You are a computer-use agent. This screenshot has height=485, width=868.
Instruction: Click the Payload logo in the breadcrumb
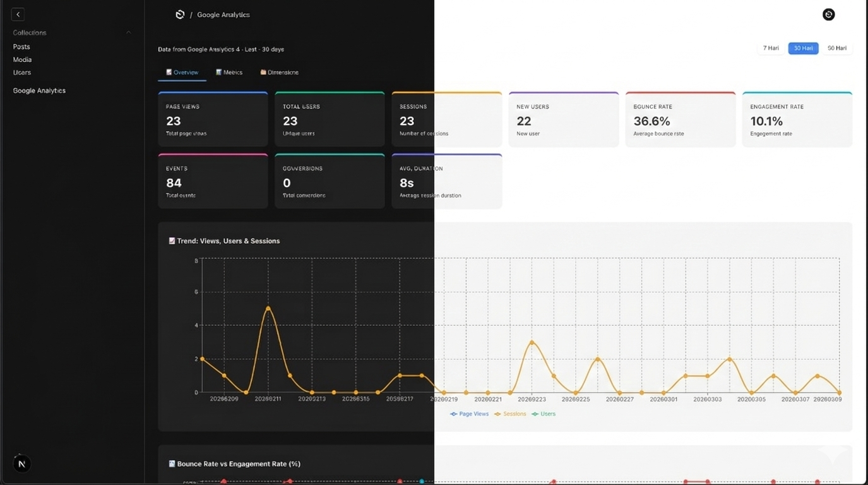tap(180, 14)
